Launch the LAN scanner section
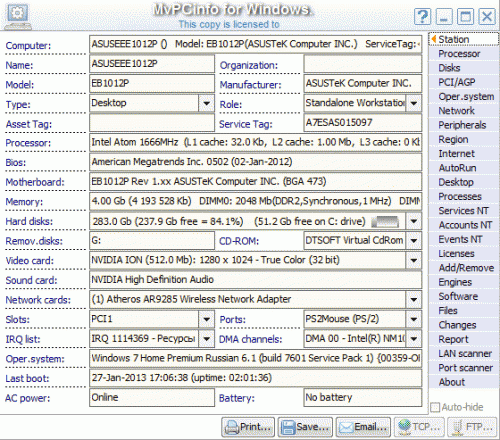The image size is (500, 440). coord(464,354)
